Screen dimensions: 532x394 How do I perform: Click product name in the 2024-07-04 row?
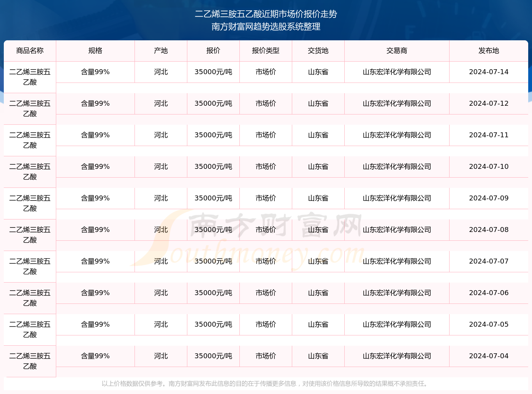(30, 361)
